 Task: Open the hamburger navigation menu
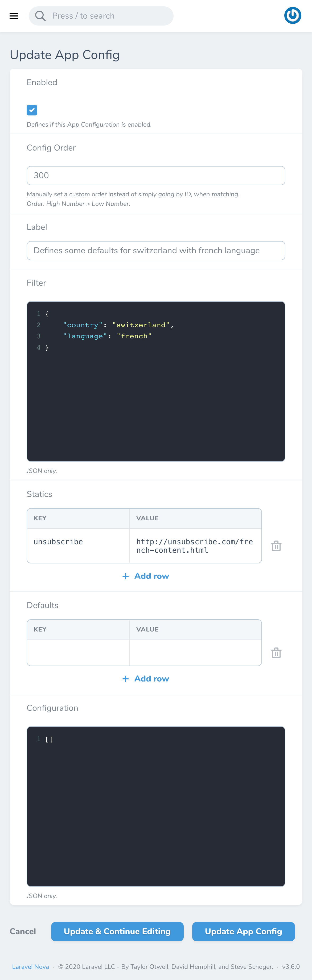coord(14,16)
